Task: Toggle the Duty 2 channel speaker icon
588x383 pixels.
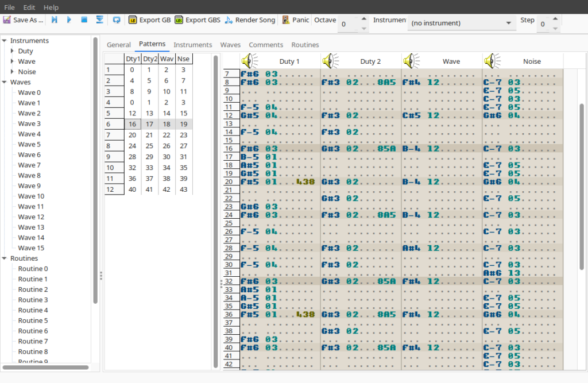Action: 330,61
